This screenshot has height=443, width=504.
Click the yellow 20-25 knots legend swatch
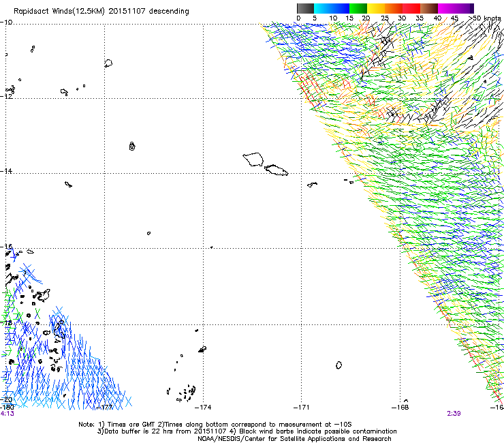(x=376, y=8)
